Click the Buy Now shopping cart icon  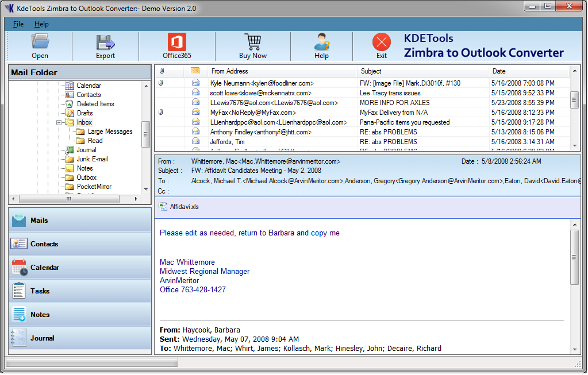point(252,42)
